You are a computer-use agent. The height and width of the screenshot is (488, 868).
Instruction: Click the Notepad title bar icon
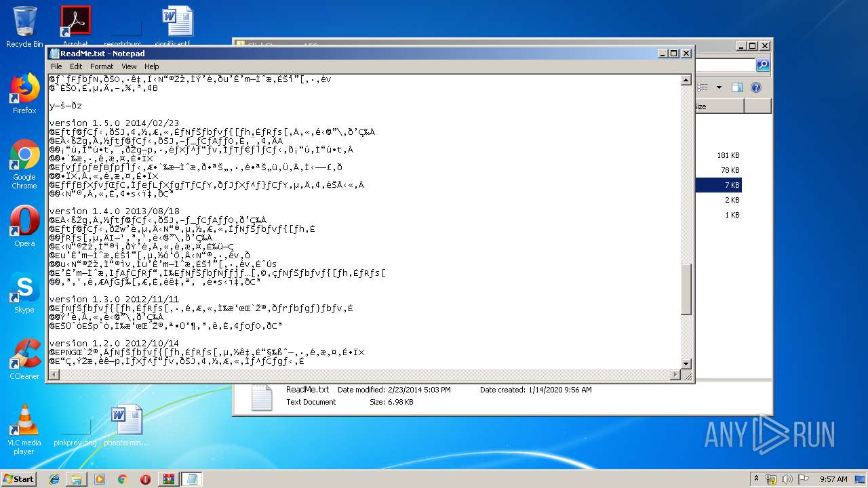(x=54, y=54)
